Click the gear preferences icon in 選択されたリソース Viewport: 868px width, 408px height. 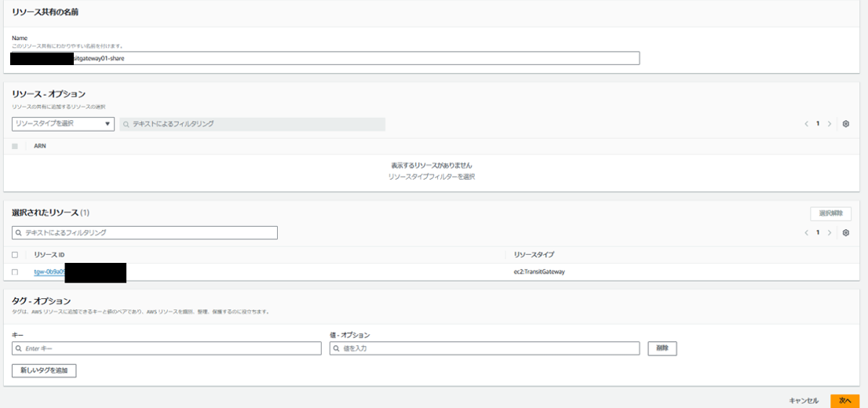coord(845,233)
